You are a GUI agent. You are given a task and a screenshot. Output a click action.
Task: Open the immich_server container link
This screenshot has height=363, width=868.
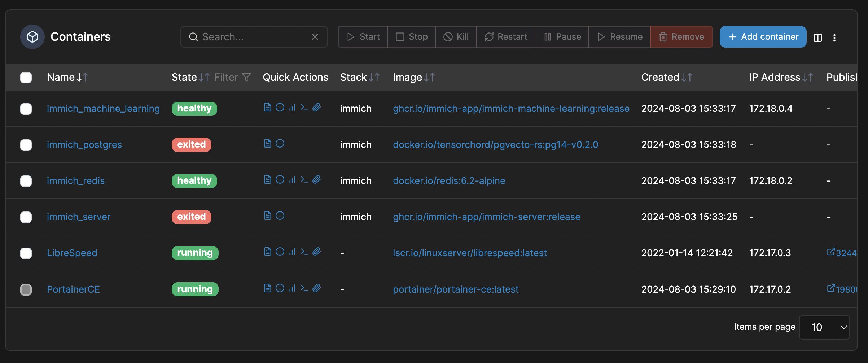pyautogui.click(x=79, y=217)
